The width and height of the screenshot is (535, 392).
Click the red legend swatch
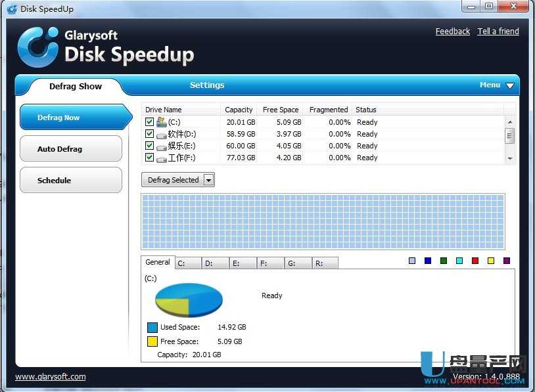point(475,261)
